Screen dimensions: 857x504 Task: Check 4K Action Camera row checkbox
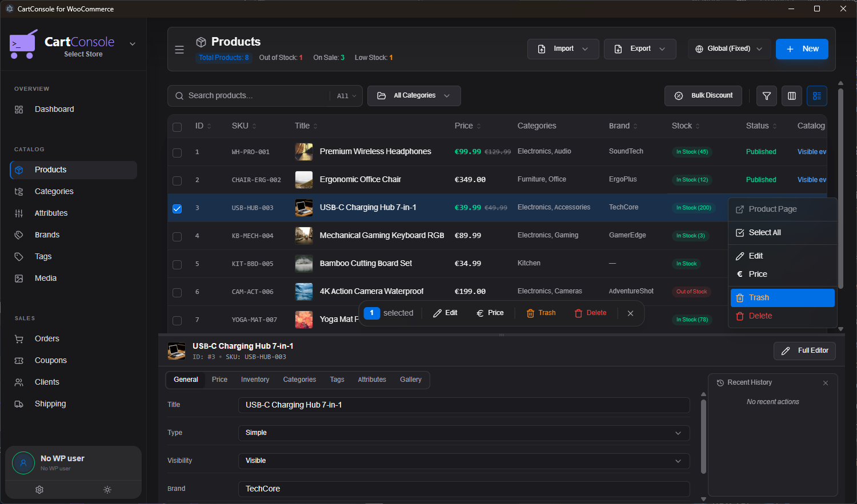point(177,292)
